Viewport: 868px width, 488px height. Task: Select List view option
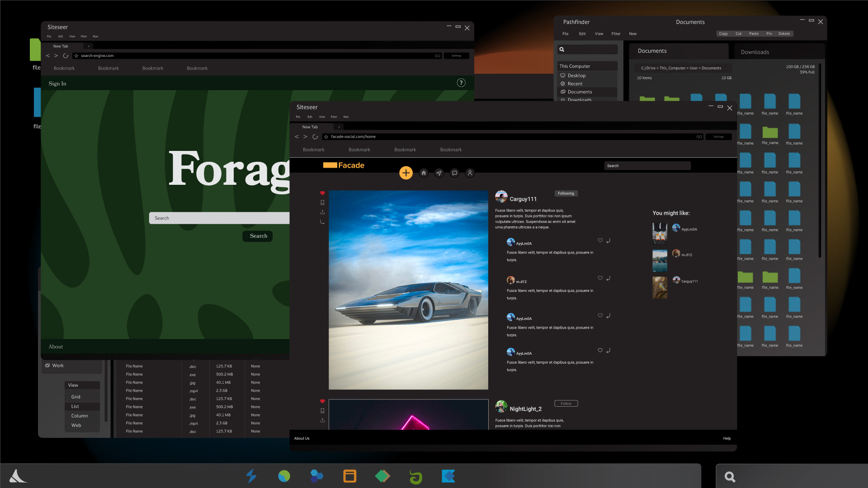click(75, 406)
